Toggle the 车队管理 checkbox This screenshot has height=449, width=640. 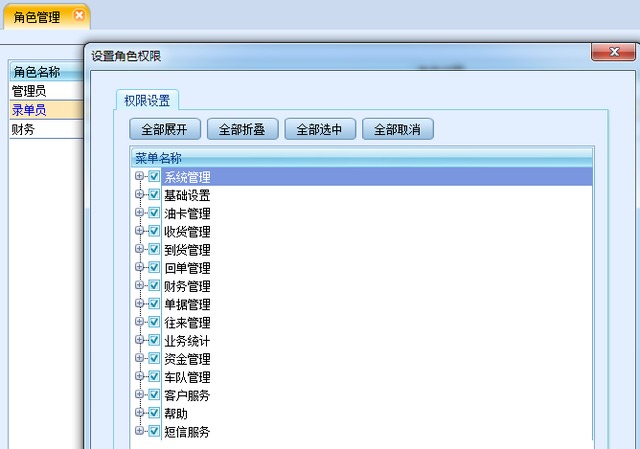(x=154, y=376)
